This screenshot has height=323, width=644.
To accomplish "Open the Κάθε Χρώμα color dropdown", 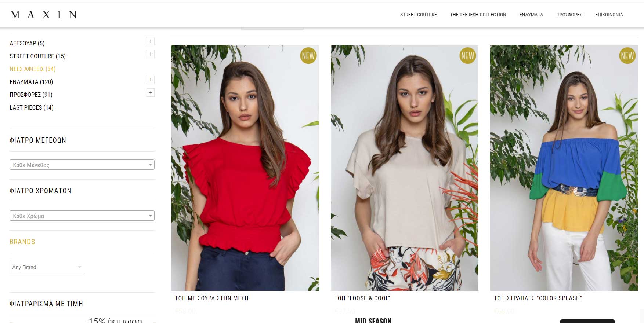I will [x=82, y=216].
